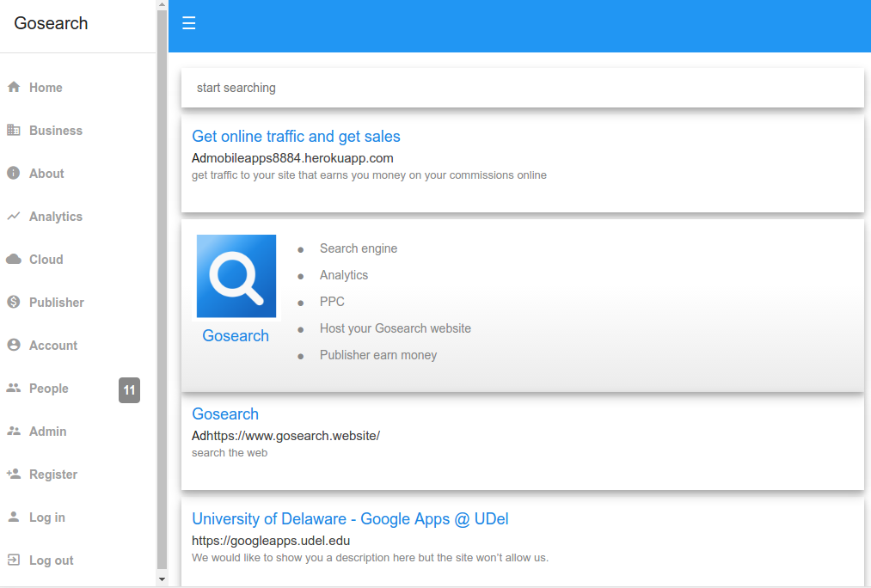
Task: Click the Publisher dollar sign icon
Action: [x=14, y=303]
